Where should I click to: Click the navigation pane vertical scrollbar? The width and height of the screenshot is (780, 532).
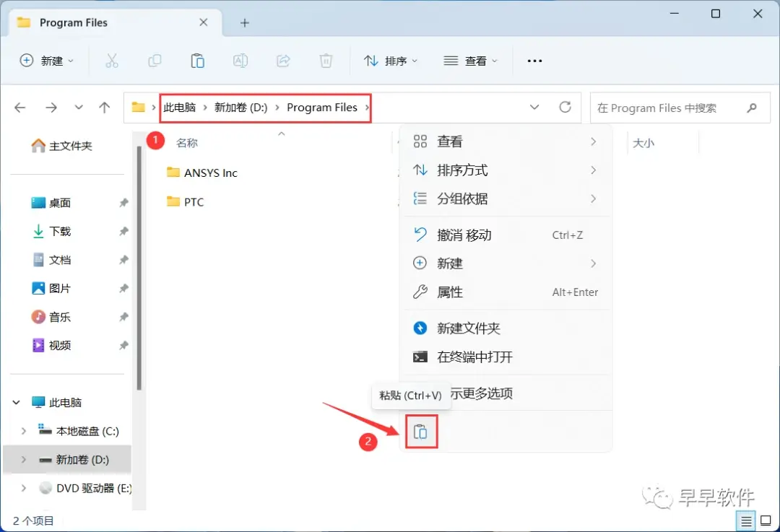pos(139,269)
